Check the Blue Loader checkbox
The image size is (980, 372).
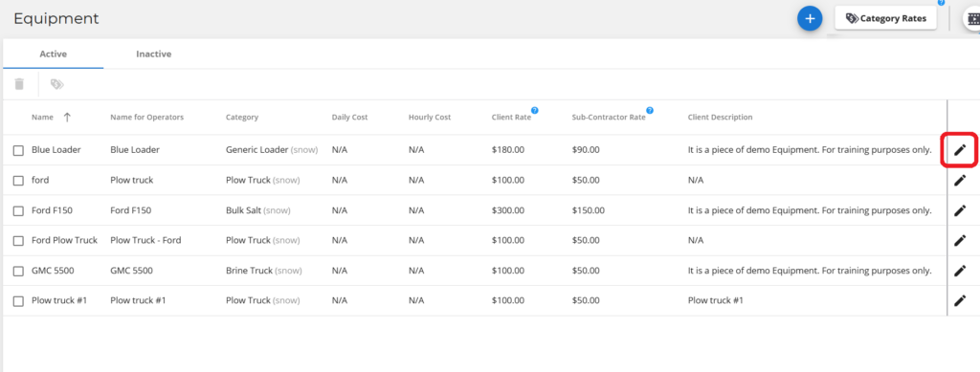19,150
